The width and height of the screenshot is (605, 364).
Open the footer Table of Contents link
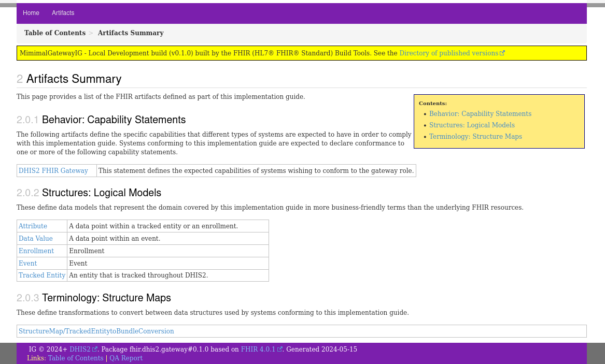76,358
